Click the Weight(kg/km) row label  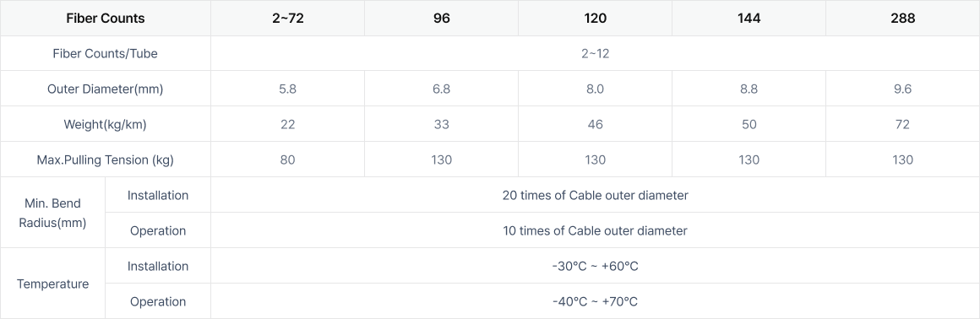(105, 125)
